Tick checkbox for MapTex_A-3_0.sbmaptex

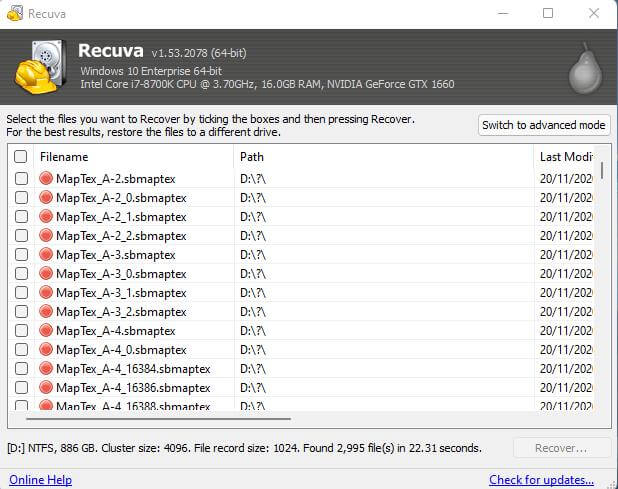tap(21, 273)
